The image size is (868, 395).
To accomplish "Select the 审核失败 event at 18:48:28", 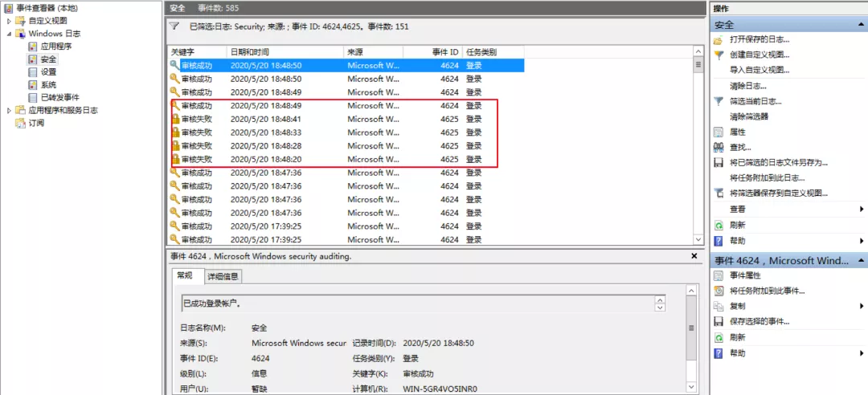I will (x=346, y=146).
